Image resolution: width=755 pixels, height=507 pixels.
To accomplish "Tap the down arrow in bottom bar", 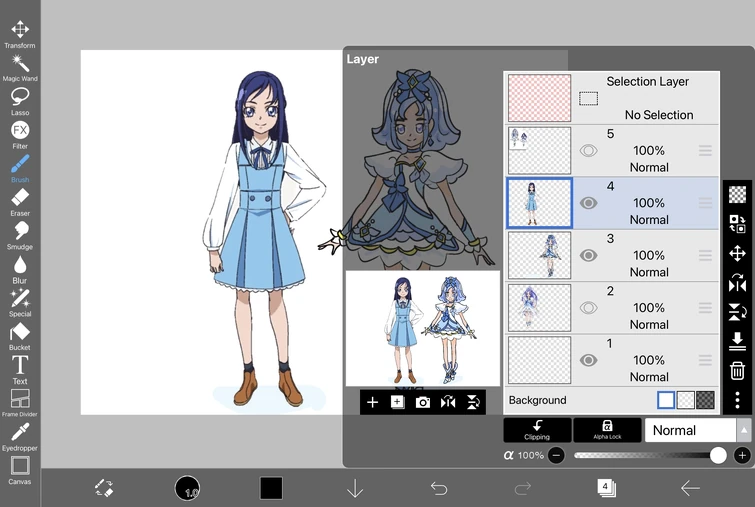I will [355, 488].
